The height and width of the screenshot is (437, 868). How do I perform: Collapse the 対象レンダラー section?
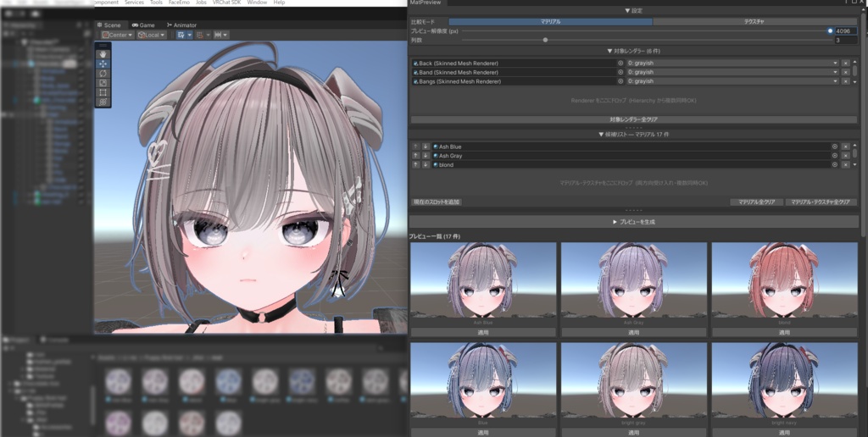click(633, 51)
